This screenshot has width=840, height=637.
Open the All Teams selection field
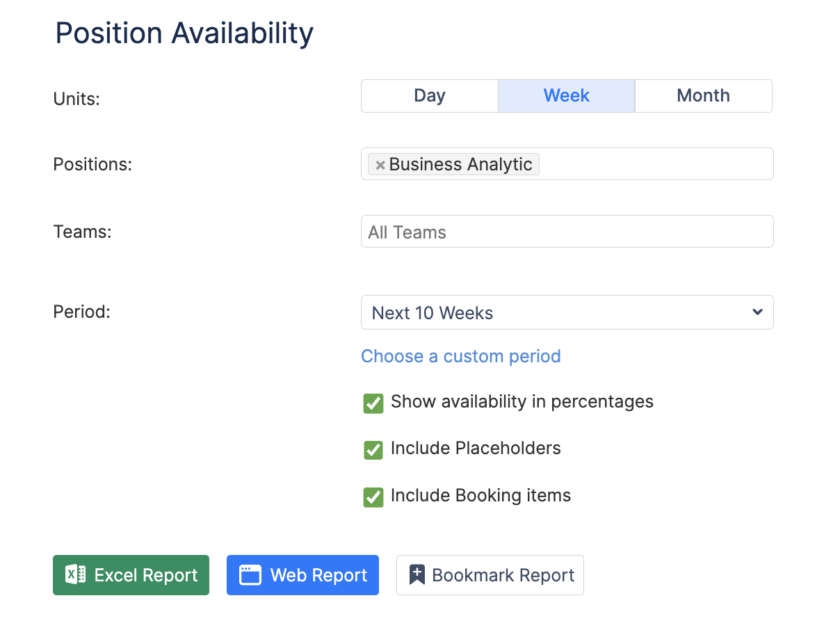566,232
